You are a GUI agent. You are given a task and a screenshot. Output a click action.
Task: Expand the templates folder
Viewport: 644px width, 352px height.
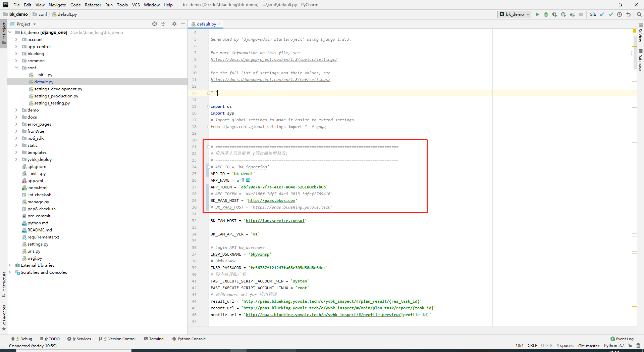pos(16,152)
